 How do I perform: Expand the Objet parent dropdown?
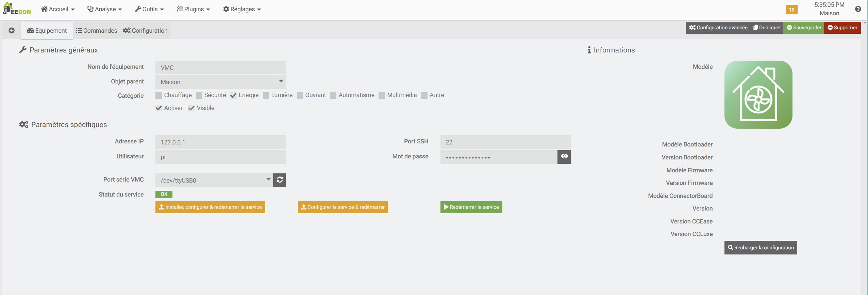220,82
